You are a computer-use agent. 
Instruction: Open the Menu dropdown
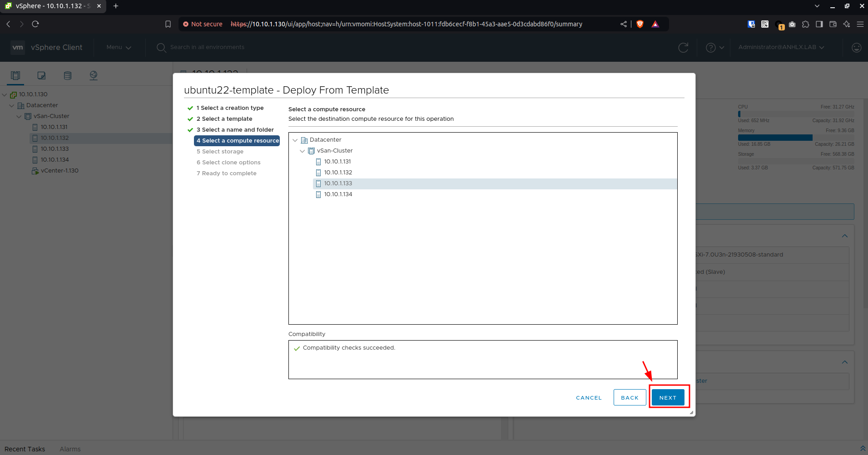(119, 47)
